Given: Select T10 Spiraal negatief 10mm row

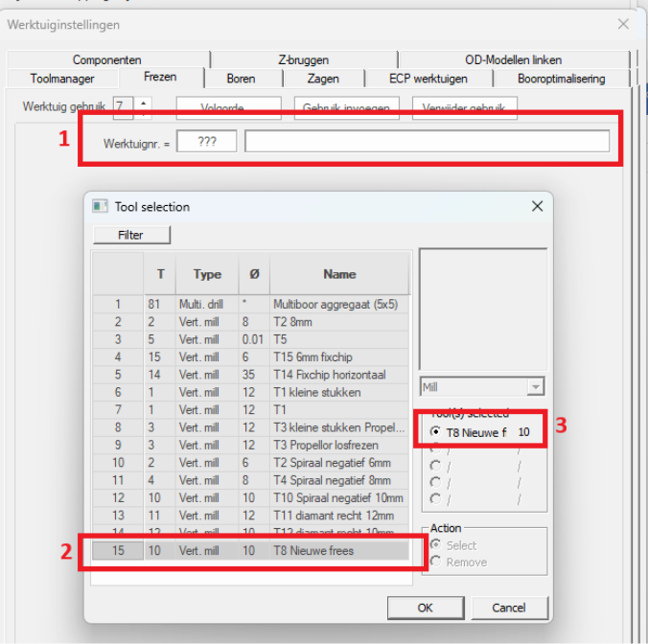Looking at the screenshot, I should tap(251, 497).
